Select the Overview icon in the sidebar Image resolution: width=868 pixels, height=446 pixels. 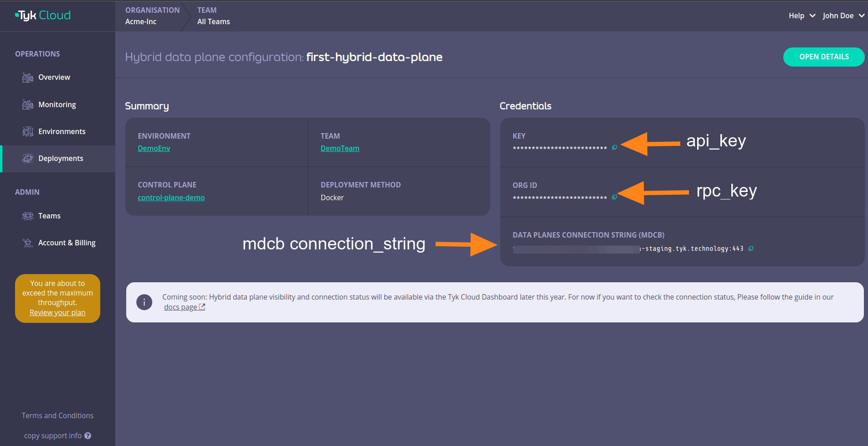tap(27, 77)
